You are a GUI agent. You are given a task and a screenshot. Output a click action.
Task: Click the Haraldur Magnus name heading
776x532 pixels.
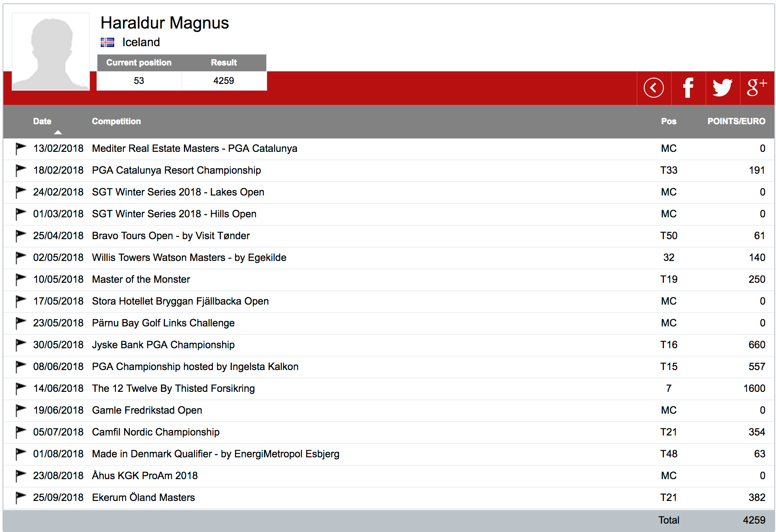[x=165, y=23]
